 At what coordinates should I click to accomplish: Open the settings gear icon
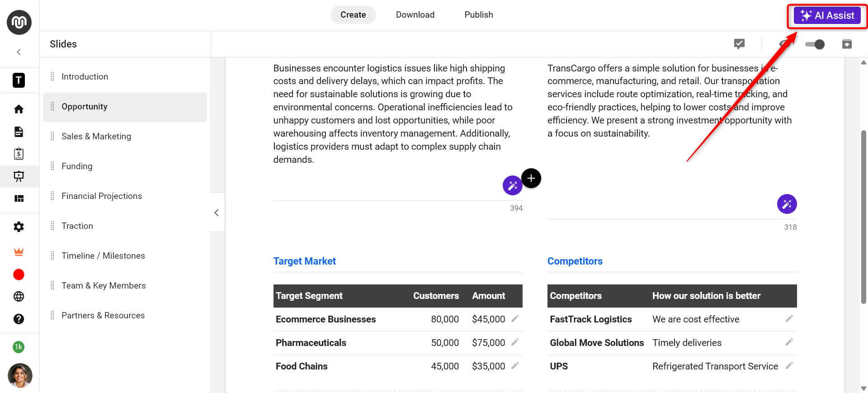[x=19, y=227]
